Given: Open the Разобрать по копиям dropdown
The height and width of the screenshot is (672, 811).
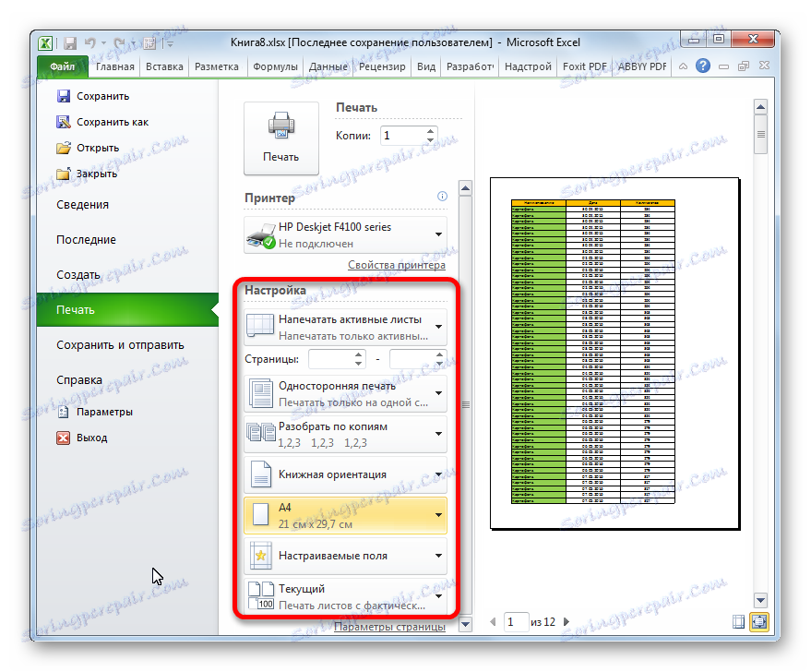Looking at the screenshot, I should coord(345,435).
